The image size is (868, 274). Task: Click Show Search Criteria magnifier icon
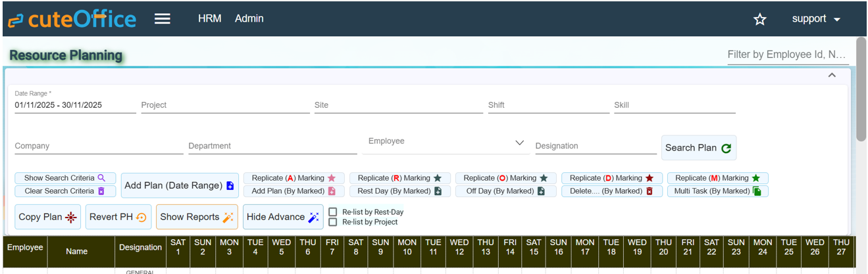point(101,178)
